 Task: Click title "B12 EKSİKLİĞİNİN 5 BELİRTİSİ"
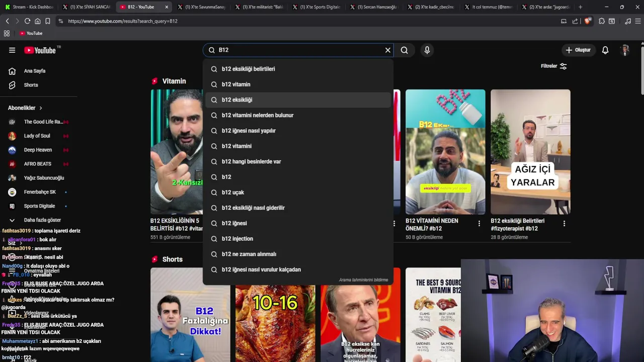[176, 225]
